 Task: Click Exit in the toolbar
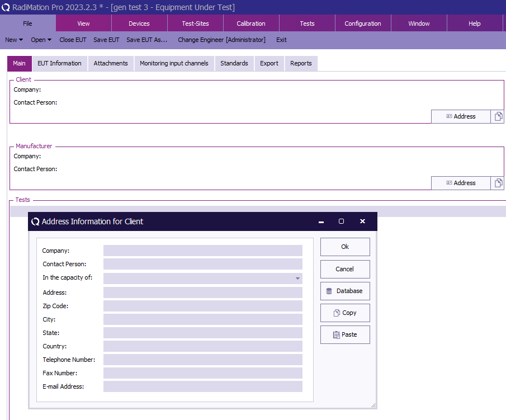[281, 40]
